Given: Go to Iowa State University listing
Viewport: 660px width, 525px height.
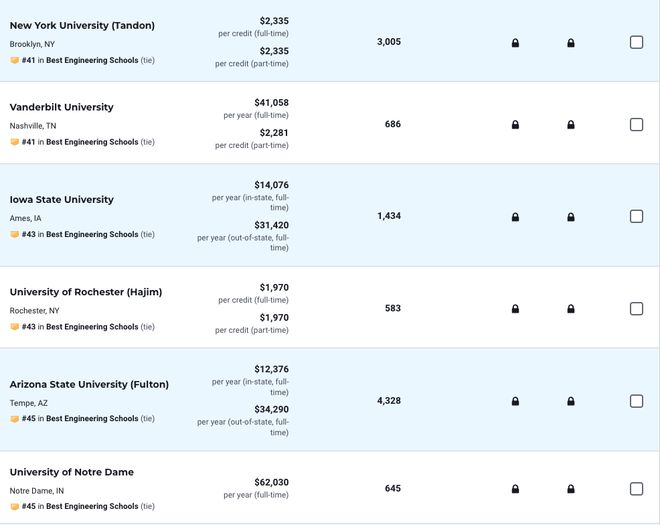Looking at the screenshot, I should coord(61,199).
